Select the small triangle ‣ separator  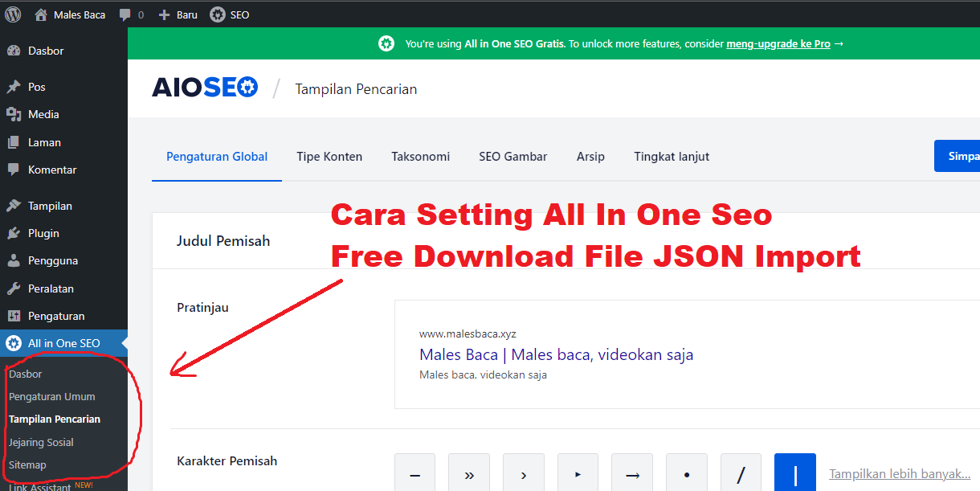(578, 474)
